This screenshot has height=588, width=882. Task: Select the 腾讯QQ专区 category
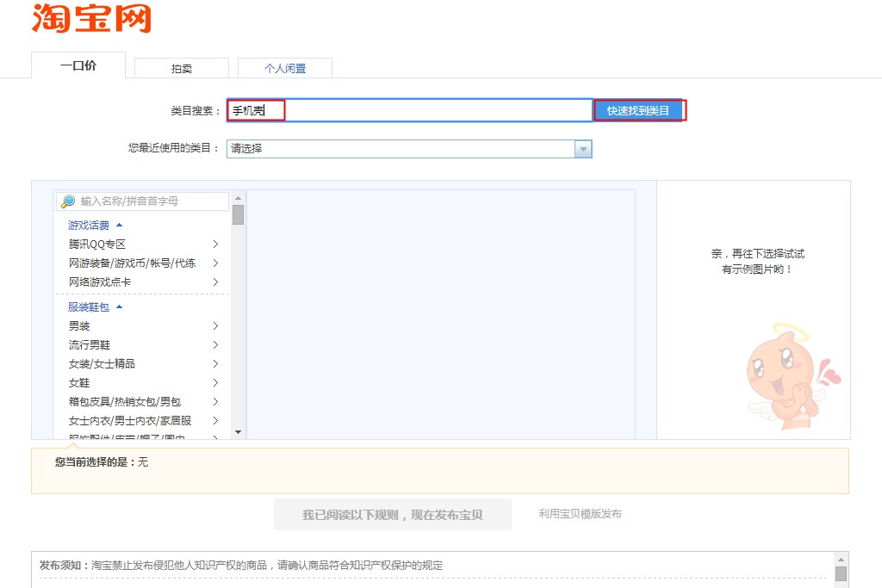[143, 244]
